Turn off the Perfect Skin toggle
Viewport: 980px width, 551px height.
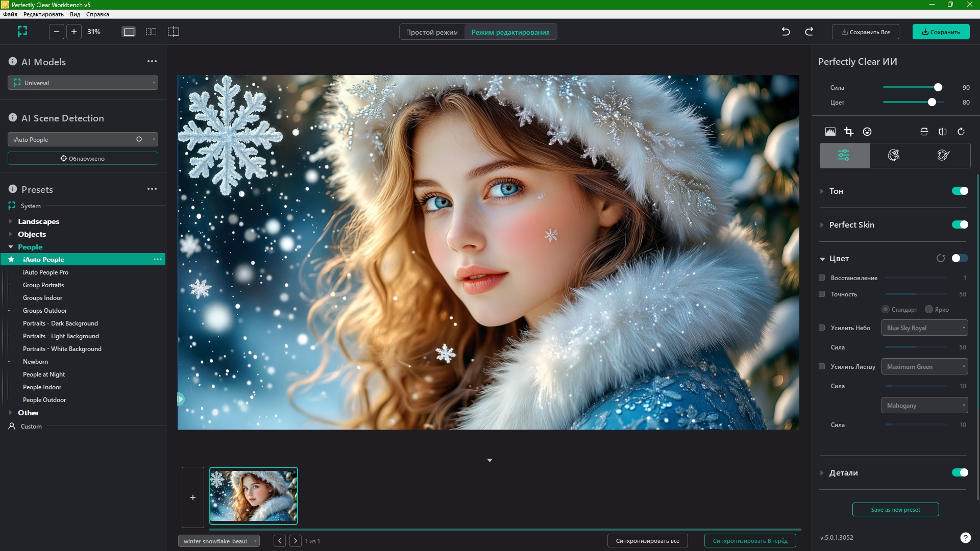[x=960, y=224]
